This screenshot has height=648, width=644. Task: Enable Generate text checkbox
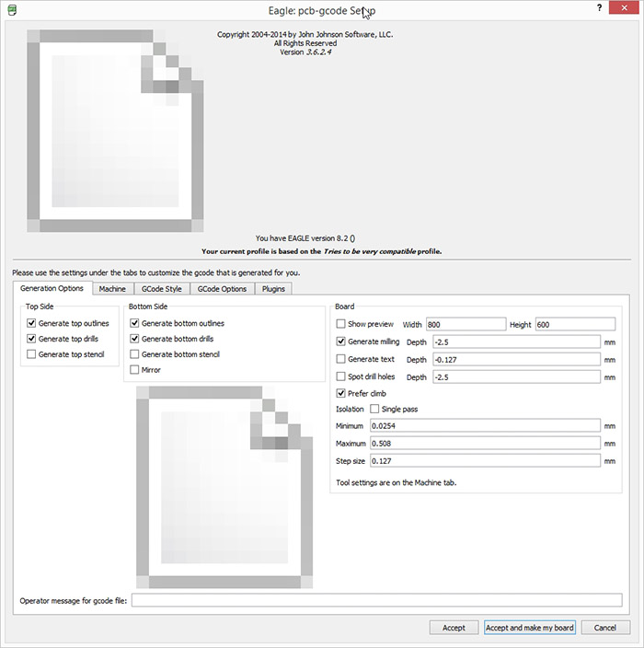340,359
